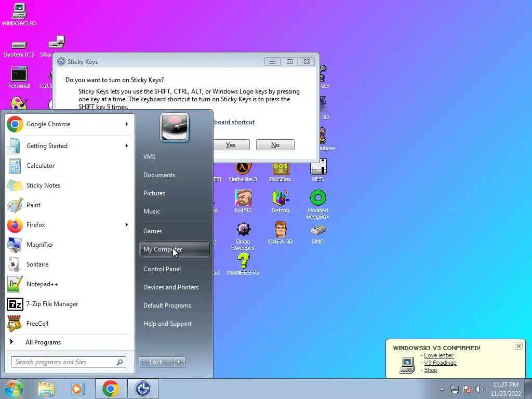
Task: Click No in Sticky Keys dialog
Action: [x=275, y=145]
